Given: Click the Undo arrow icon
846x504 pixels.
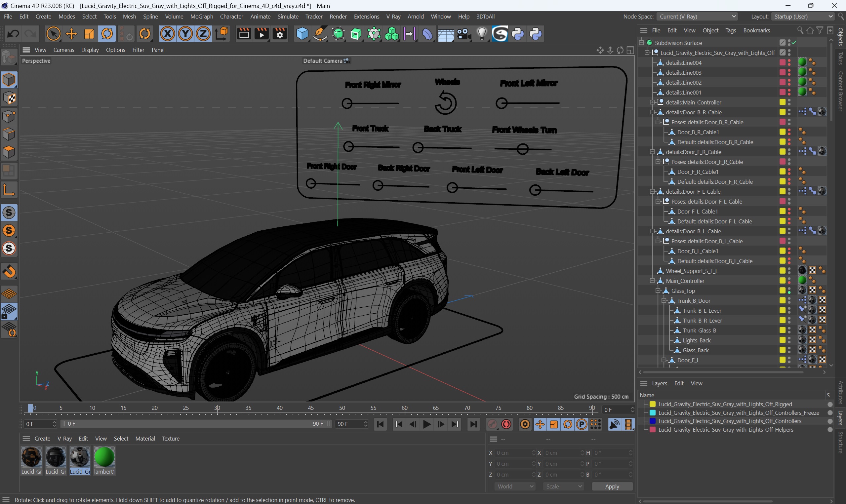Looking at the screenshot, I should click(13, 34).
